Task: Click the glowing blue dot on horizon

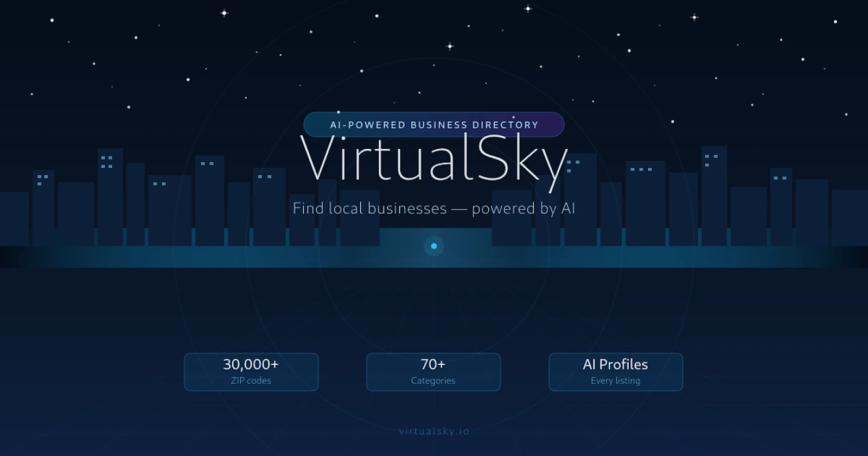Action: [x=434, y=246]
